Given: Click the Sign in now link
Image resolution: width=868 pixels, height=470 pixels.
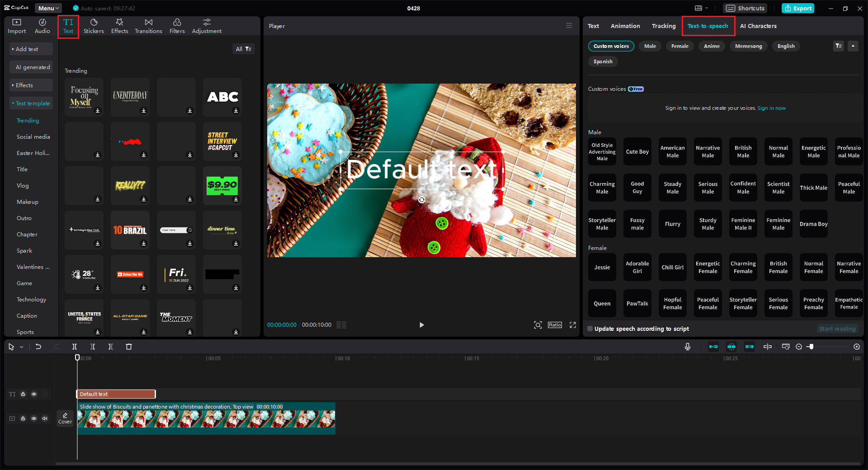Looking at the screenshot, I should pos(772,108).
